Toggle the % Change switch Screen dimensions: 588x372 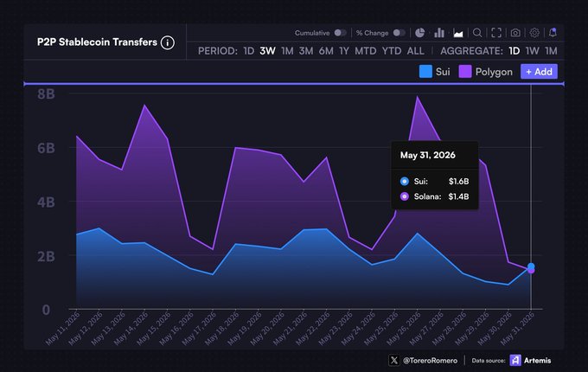[399, 33]
